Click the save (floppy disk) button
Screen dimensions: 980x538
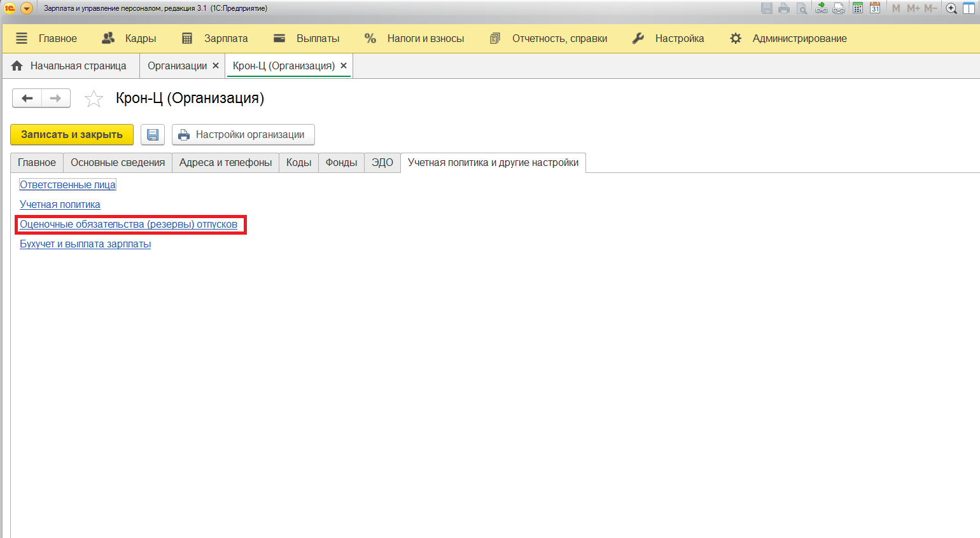tap(153, 135)
